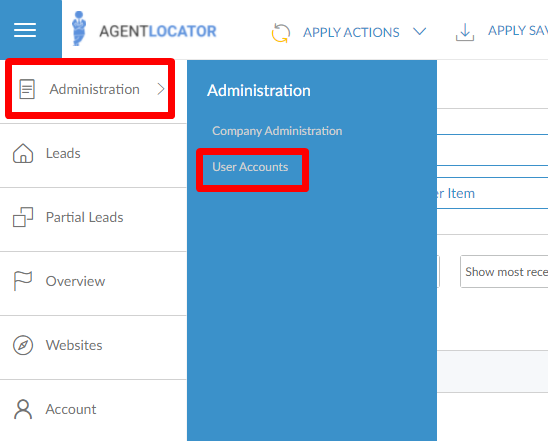Open the Account menu item
This screenshot has width=548, height=441.
tap(71, 409)
